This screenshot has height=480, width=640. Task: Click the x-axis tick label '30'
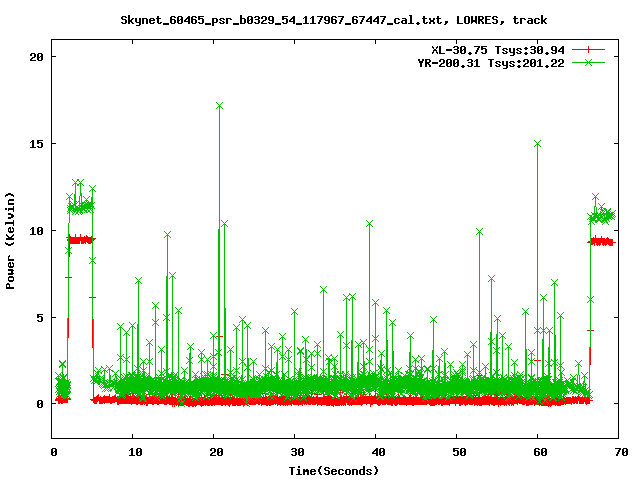click(298, 452)
